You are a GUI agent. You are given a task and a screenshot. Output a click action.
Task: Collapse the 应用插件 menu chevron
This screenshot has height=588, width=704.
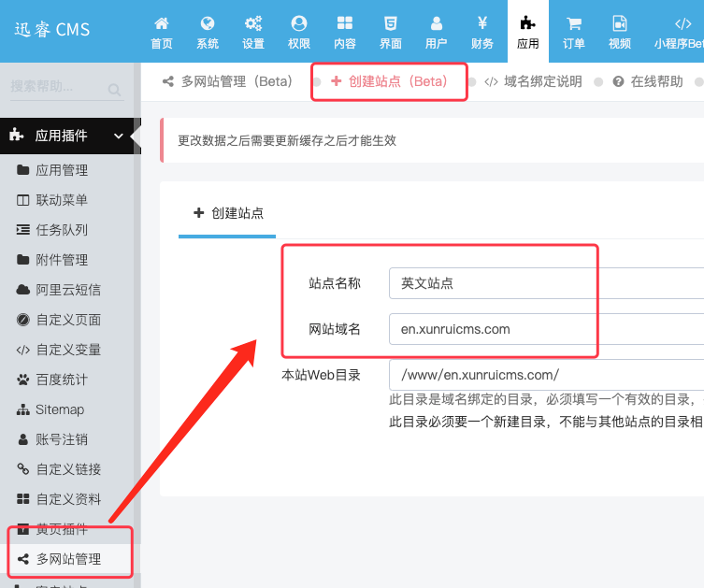pyautogui.click(x=119, y=136)
